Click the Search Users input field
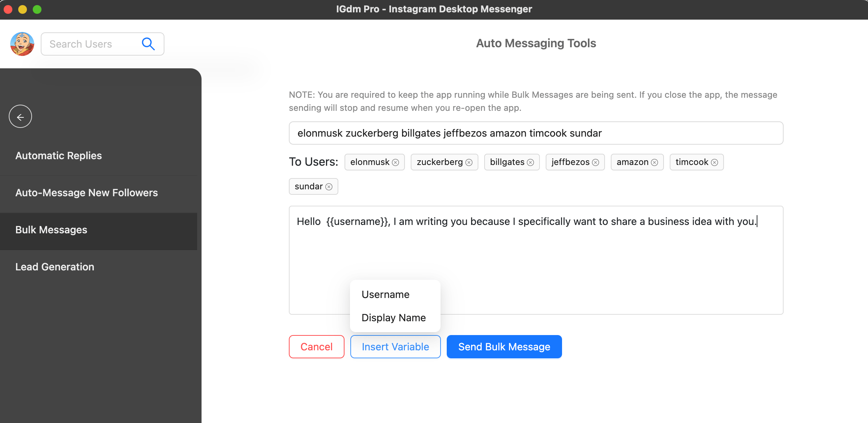This screenshot has height=423, width=868. pos(91,44)
